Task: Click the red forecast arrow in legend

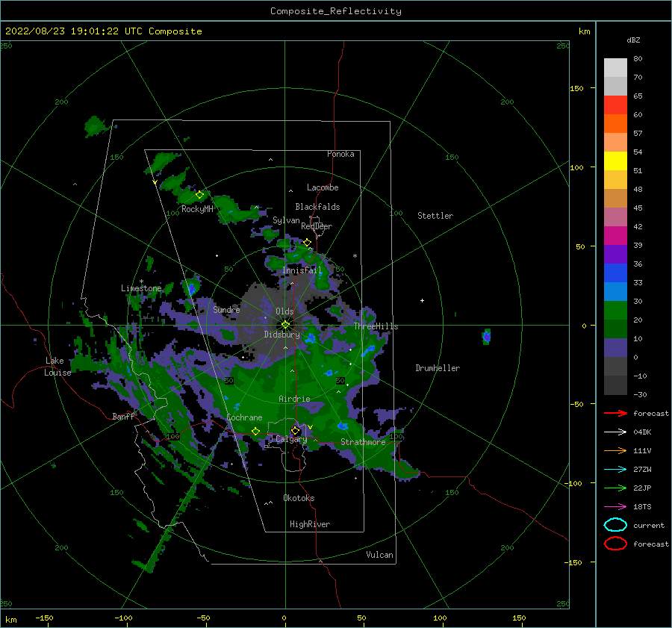Action: [615, 413]
